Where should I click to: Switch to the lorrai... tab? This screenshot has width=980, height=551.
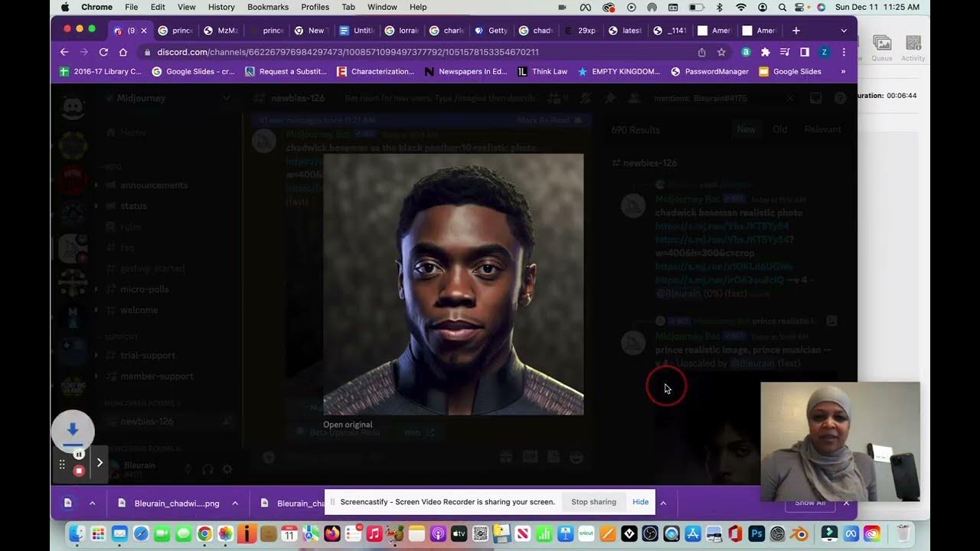tap(400, 31)
